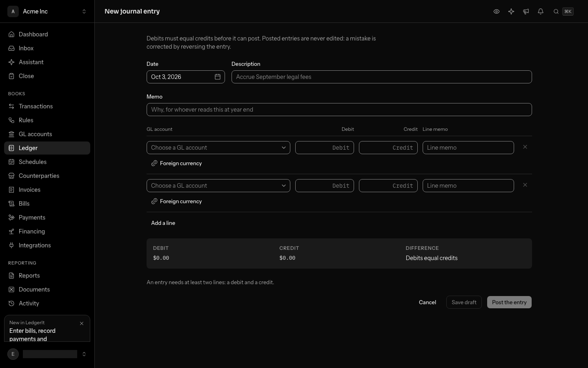This screenshot has width=588, height=368.
Task: Open the sparkle assistant icon in the top bar
Action: [x=511, y=11]
